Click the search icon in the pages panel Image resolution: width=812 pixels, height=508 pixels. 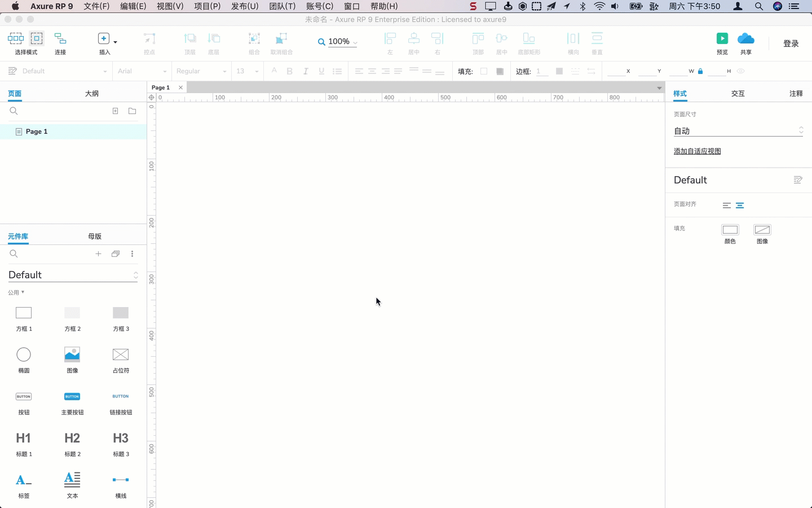[x=14, y=111]
